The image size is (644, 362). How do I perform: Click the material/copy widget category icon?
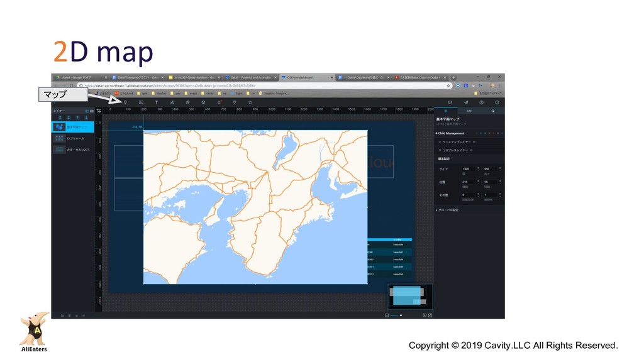(187, 102)
